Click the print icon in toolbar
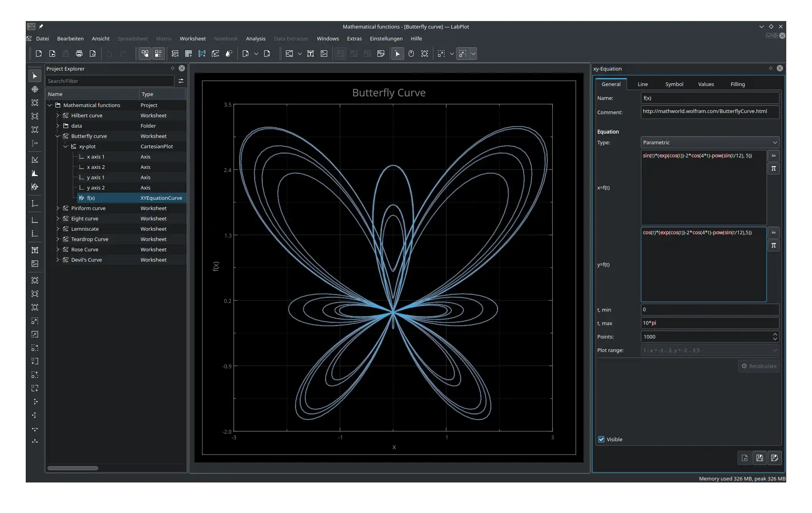 78,53
